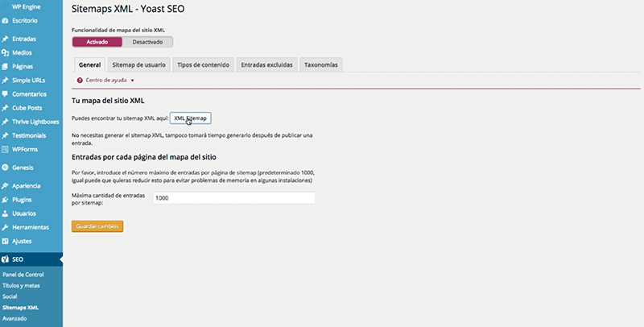This screenshot has height=327, width=644.
Task: Click the Tu mapa del sitio XML heading
Action: click(108, 101)
